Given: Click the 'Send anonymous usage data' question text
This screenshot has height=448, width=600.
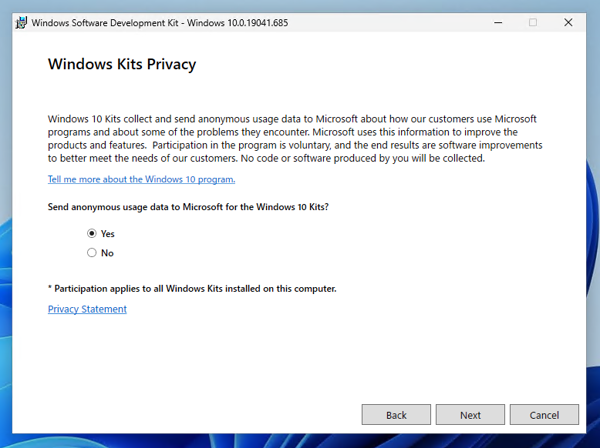Looking at the screenshot, I should click(x=188, y=207).
